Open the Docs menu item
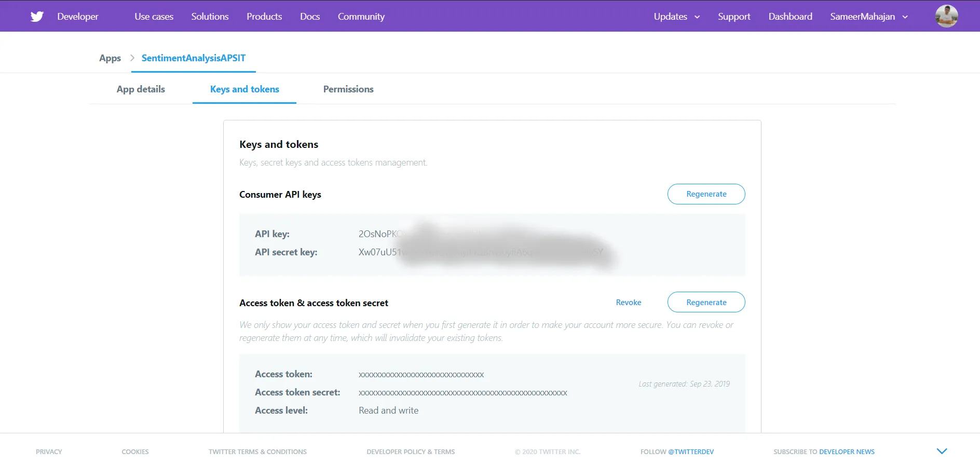 [310, 17]
